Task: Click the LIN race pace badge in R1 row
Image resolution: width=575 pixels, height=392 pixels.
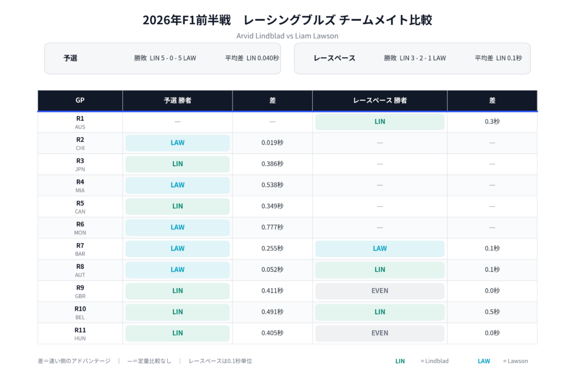Action: [x=380, y=122]
